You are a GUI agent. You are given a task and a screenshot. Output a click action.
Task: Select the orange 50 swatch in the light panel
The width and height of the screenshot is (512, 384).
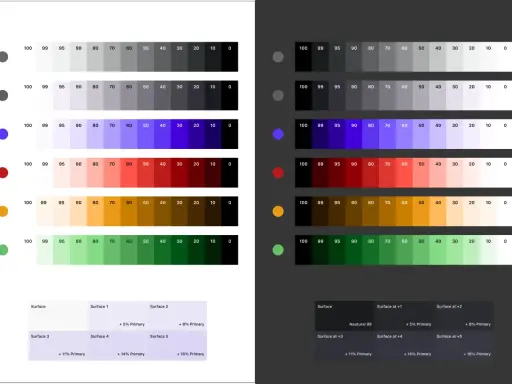(146, 211)
